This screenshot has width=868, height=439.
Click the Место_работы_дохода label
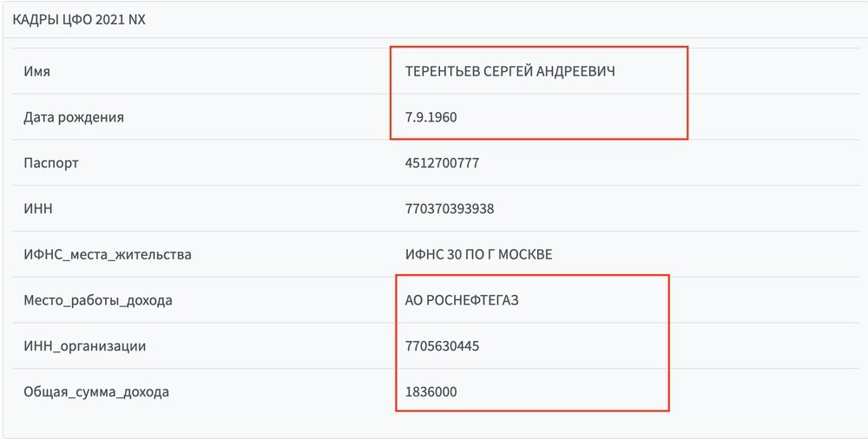click(98, 301)
